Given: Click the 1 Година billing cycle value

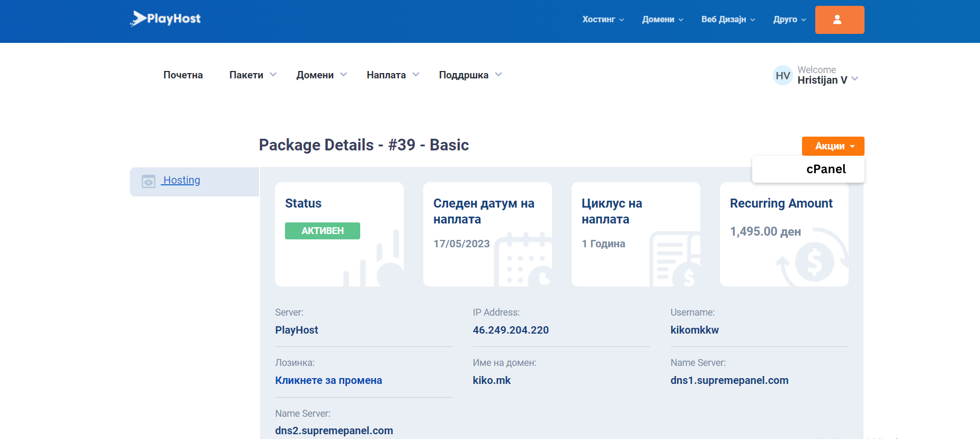Looking at the screenshot, I should [603, 244].
